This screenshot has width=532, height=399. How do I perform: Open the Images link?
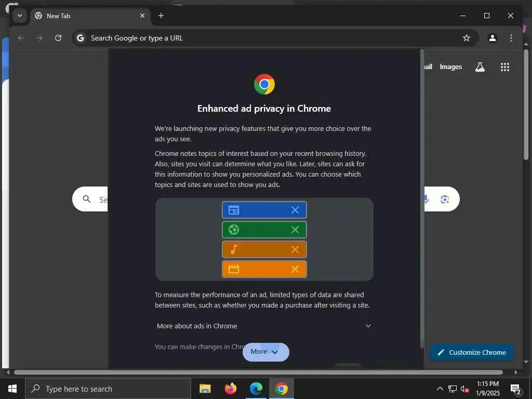pos(450,67)
